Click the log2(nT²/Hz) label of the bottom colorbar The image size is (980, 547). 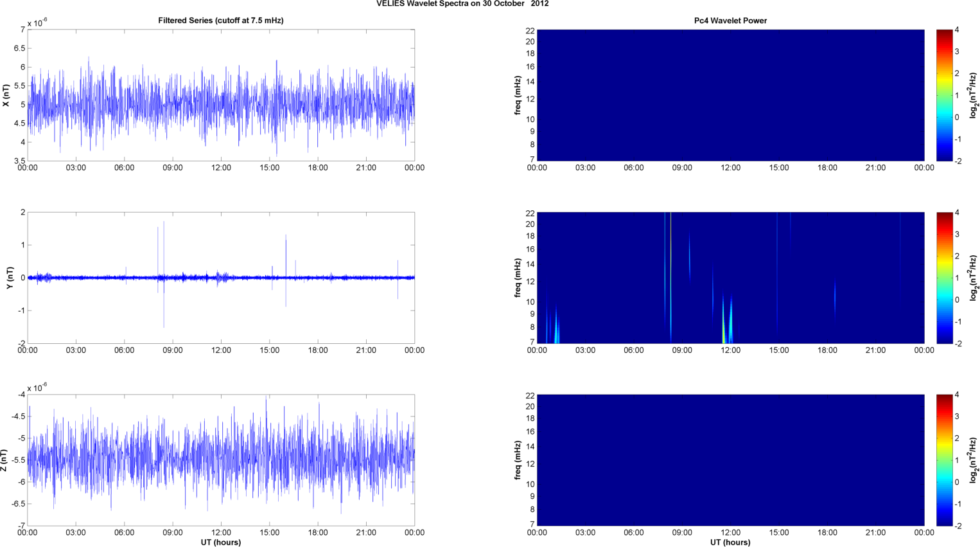point(974,460)
